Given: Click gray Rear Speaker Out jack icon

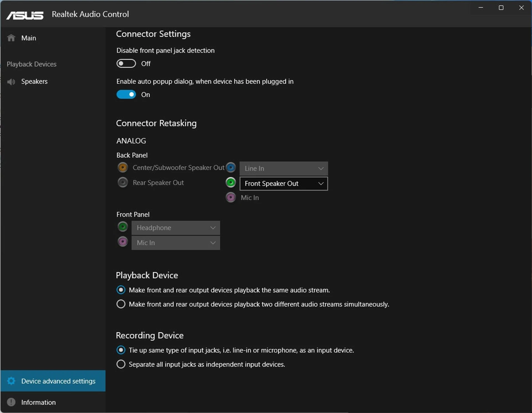Looking at the screenshot, I should tap(123, 182).
